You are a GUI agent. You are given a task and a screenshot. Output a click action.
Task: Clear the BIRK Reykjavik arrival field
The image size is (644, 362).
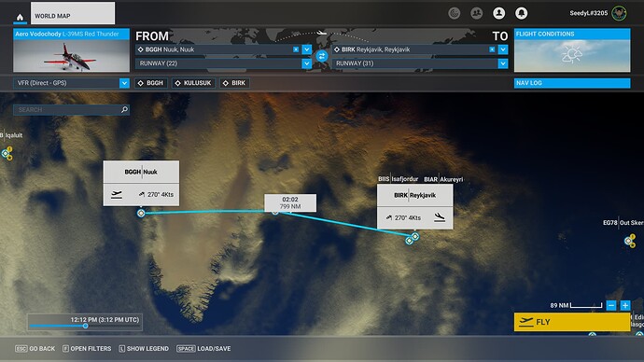(492, 49)
